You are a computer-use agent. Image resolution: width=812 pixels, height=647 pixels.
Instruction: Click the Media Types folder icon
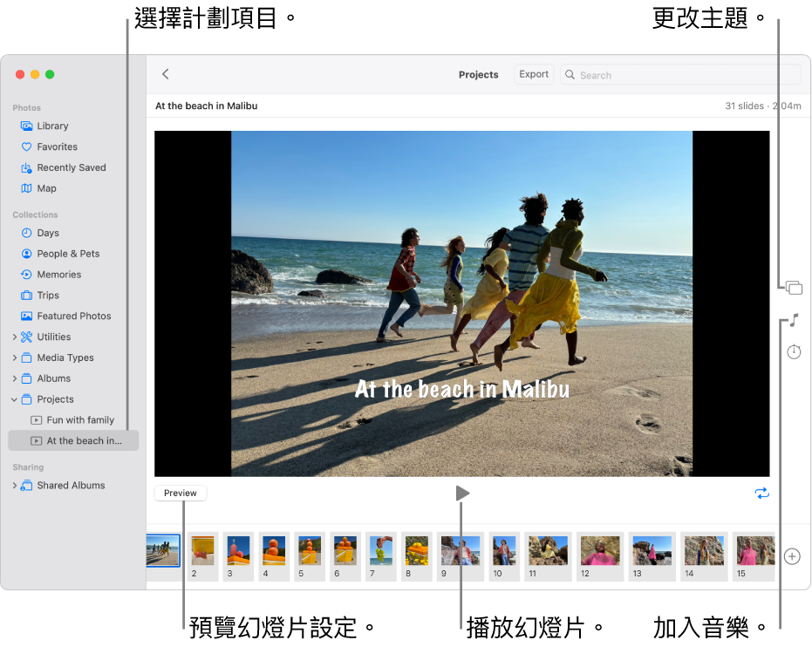click(x=26, y=358)
